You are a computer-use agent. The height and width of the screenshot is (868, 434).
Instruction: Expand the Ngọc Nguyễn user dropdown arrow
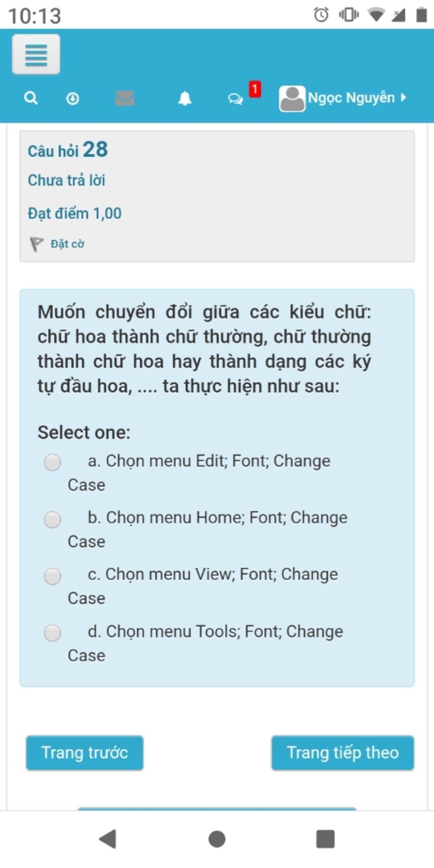click(x=403, y=97)
